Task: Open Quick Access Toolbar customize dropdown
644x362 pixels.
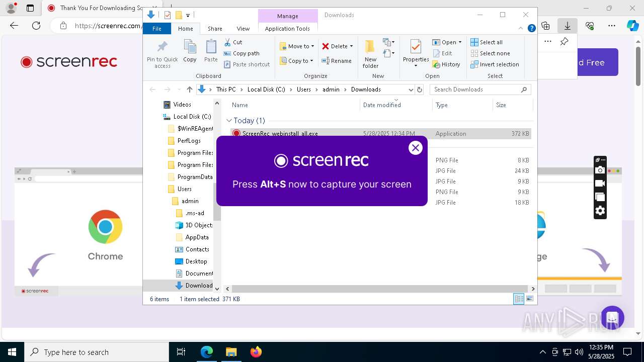Action: (188, 15)
